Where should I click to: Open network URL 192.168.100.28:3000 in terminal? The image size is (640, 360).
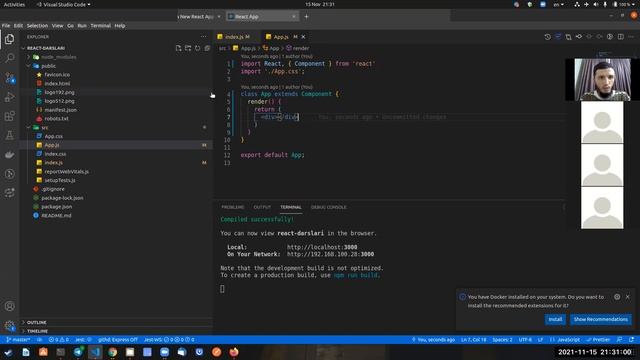[x=330, y=254]
